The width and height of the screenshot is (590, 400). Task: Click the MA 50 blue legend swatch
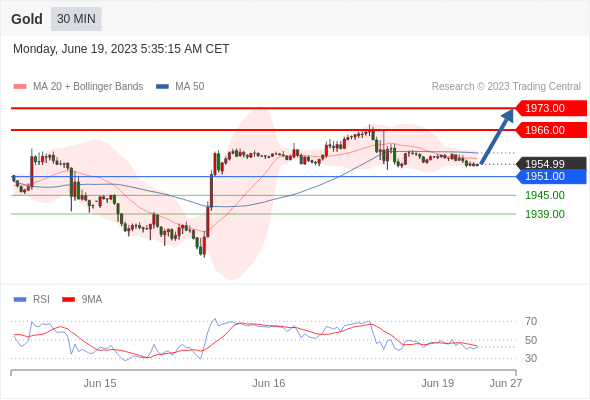(x=162, y=87)
